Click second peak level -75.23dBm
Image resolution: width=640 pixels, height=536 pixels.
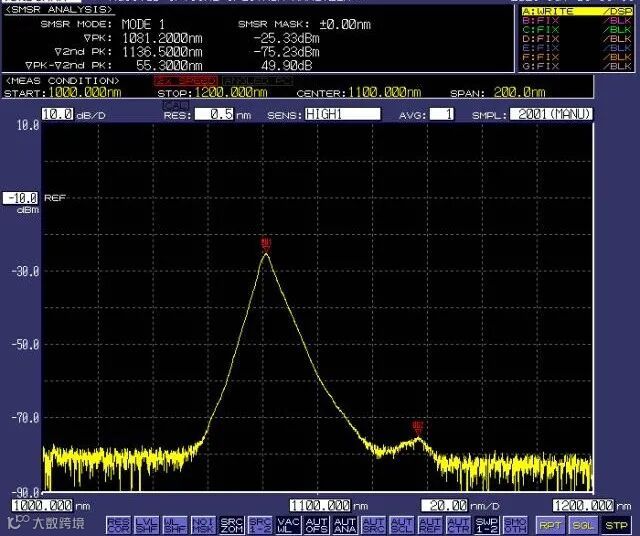pyautogui.click(x=287, y=52)
